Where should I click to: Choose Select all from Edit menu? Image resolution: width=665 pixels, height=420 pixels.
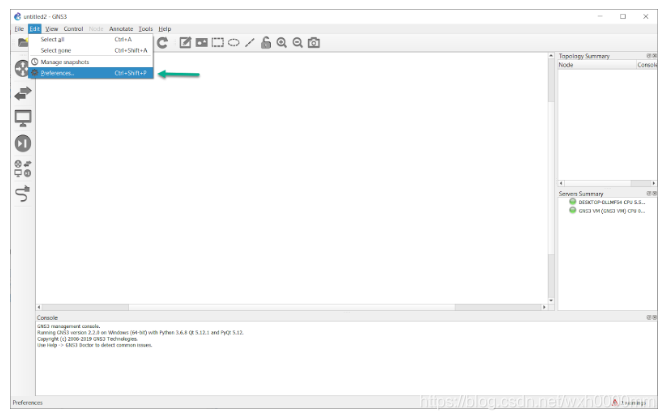(91, 39)
